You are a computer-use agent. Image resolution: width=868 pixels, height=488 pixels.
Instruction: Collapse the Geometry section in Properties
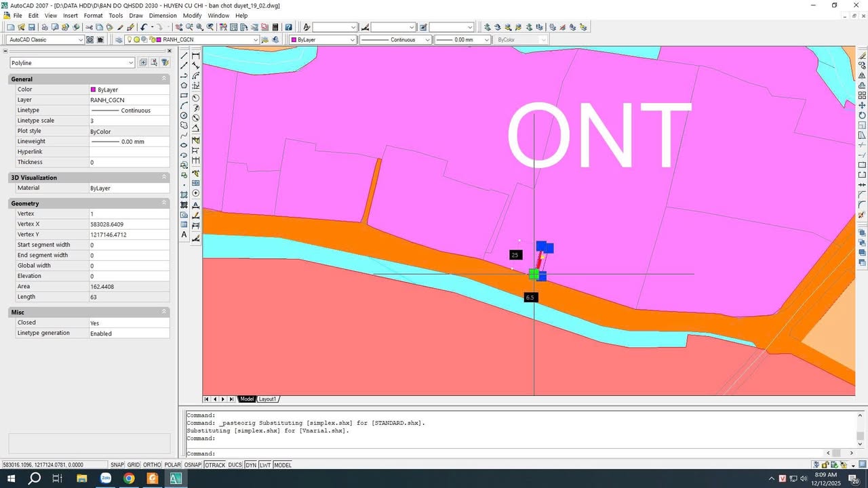163,203
